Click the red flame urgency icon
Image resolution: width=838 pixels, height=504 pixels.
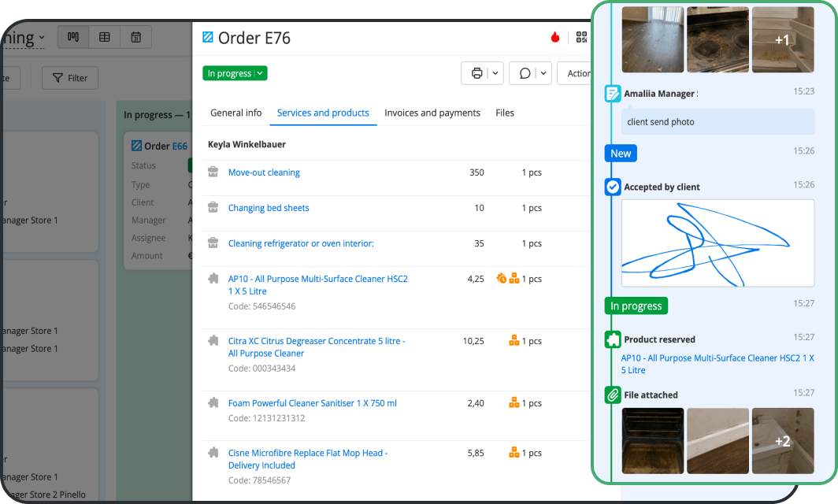pyautogui.click(x=555, y=37)
